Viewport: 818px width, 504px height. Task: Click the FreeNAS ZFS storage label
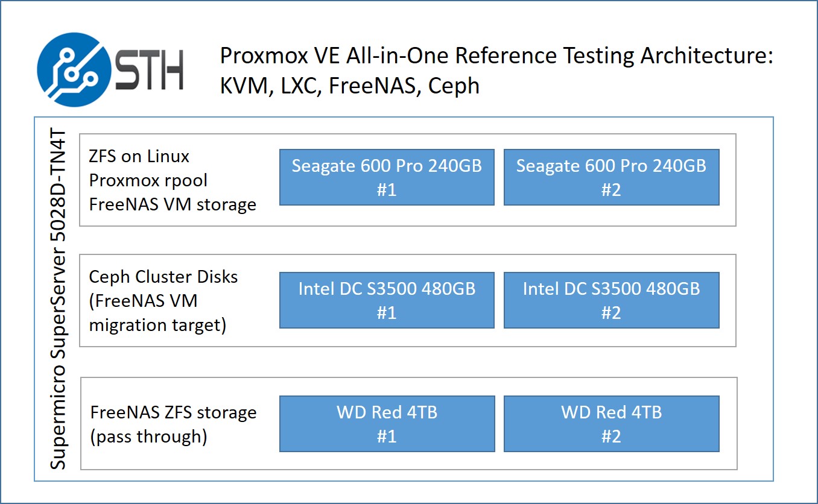pos(173,412)
